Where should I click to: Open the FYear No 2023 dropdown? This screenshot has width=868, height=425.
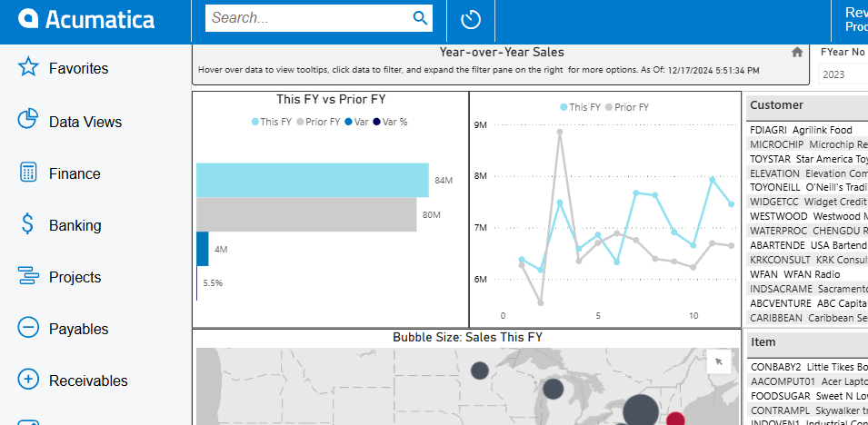pos(843,74)
